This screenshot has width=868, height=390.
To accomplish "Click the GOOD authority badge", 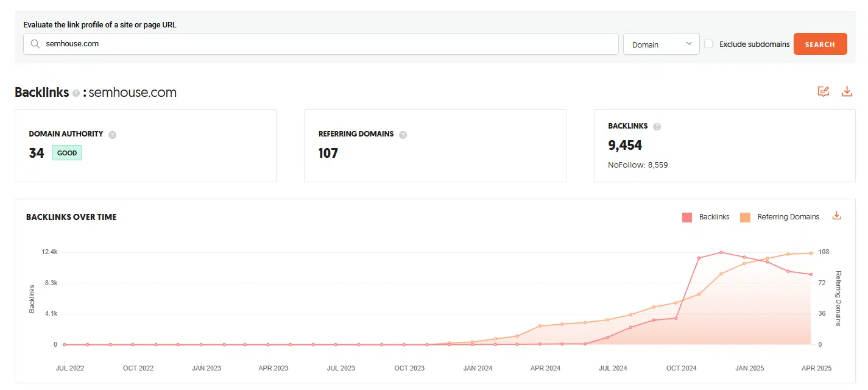I will [67, 153].
